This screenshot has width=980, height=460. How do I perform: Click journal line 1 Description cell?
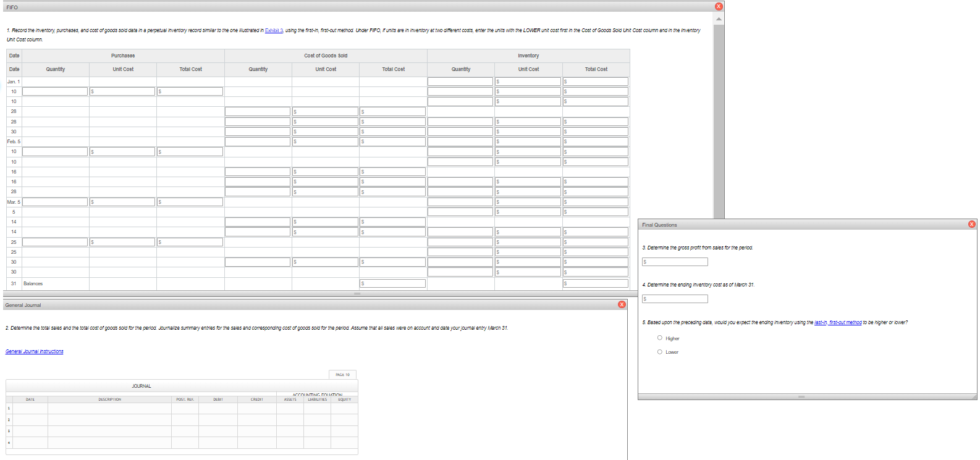coord(110,408)
